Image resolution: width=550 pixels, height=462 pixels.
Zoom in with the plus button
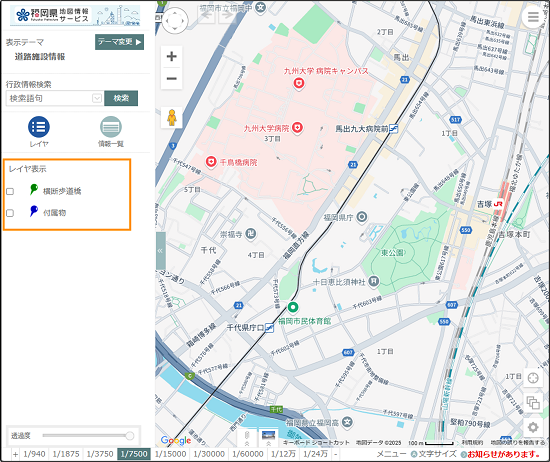[x=172, y=56]
